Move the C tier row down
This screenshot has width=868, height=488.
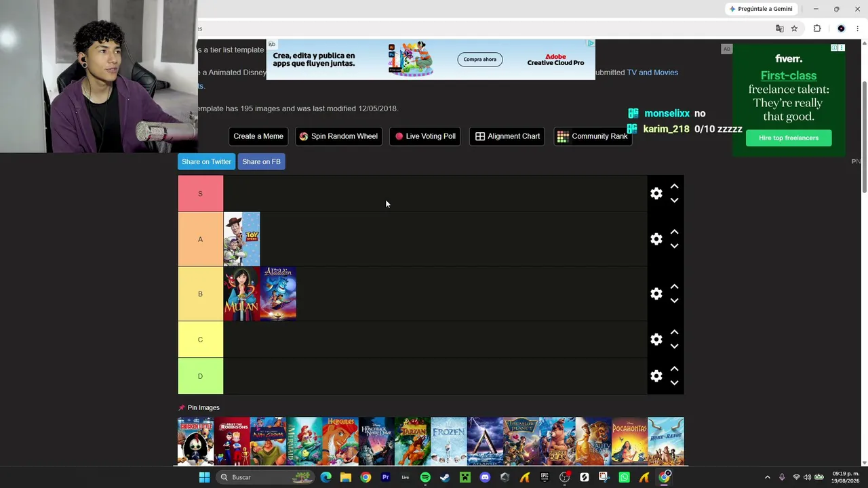[x=674, y=346]
